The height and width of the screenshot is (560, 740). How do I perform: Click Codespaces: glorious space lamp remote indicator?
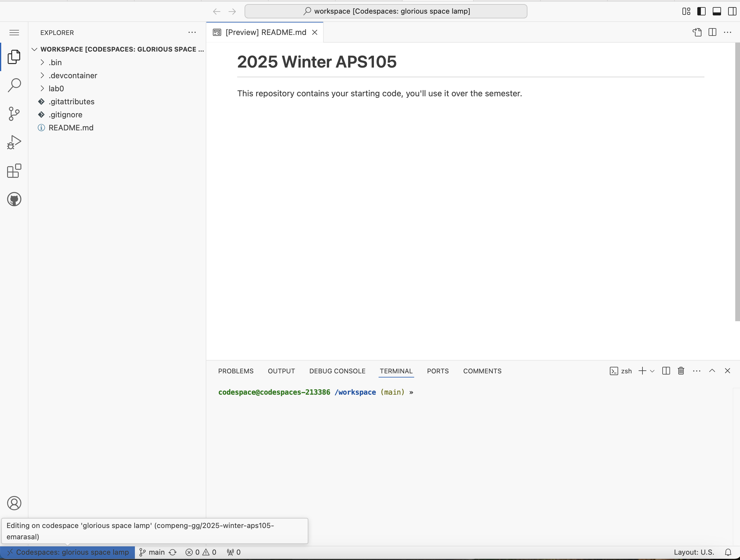point(68,552)
